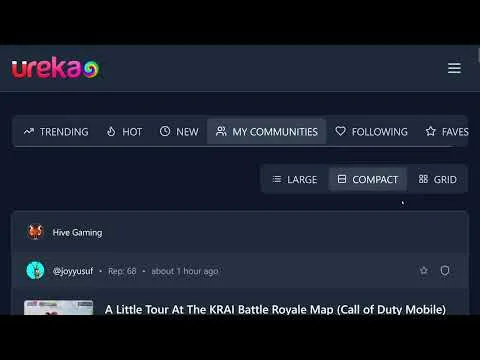Open the KRAI Battle Royale Map post title
The image size is (480, 360).
pyautogui.click(x=275, y=310)
